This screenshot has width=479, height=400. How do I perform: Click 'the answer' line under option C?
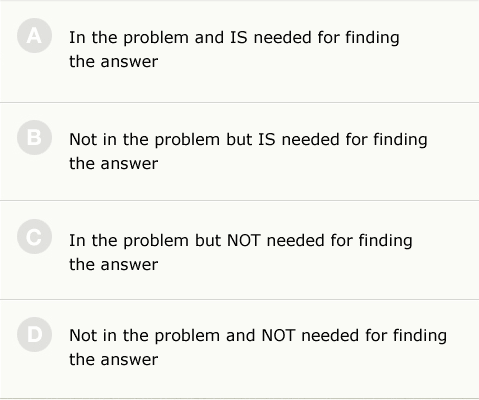coord(113,265)
